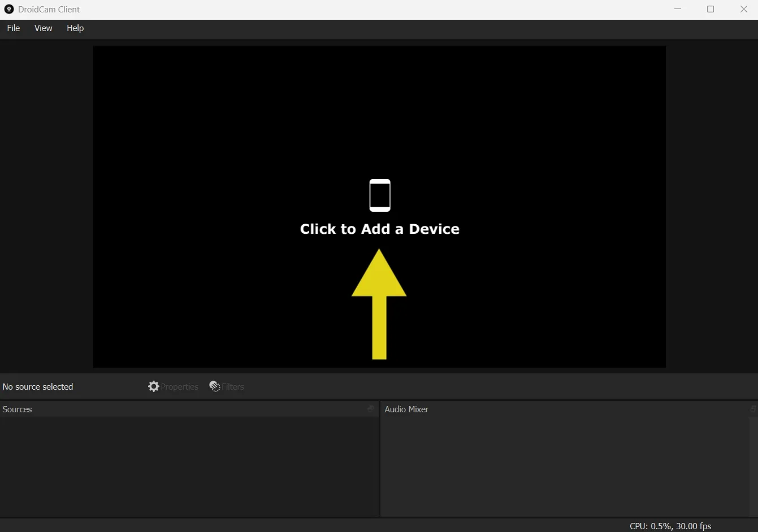Click the 'Click to Add a Device' text
This screenshot has height=532, width=758.
click(380, 229)
